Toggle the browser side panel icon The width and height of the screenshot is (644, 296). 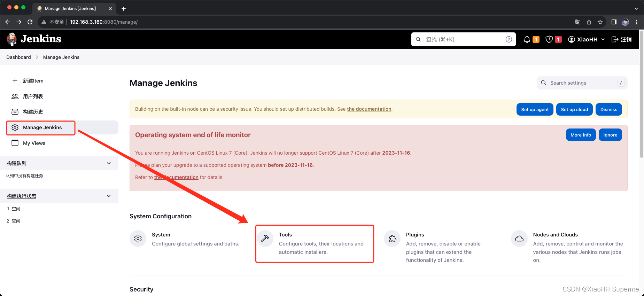[x=614, y=22]
